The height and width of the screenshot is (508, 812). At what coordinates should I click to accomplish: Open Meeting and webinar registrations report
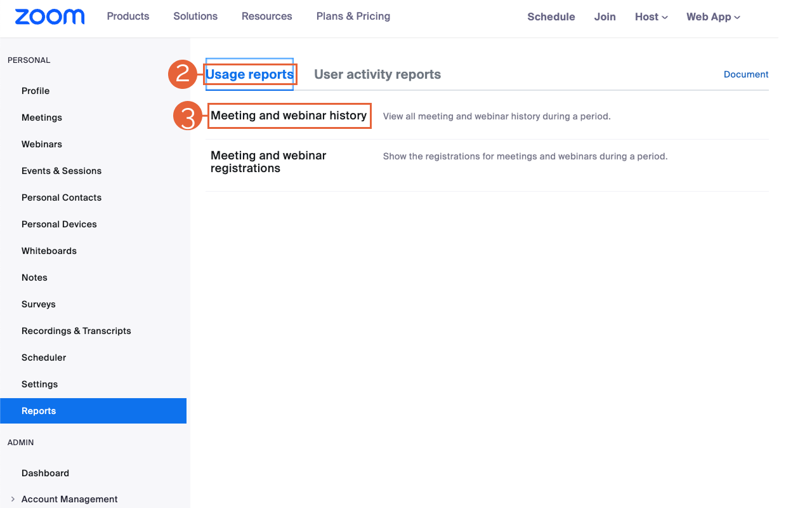coord(268,162)
